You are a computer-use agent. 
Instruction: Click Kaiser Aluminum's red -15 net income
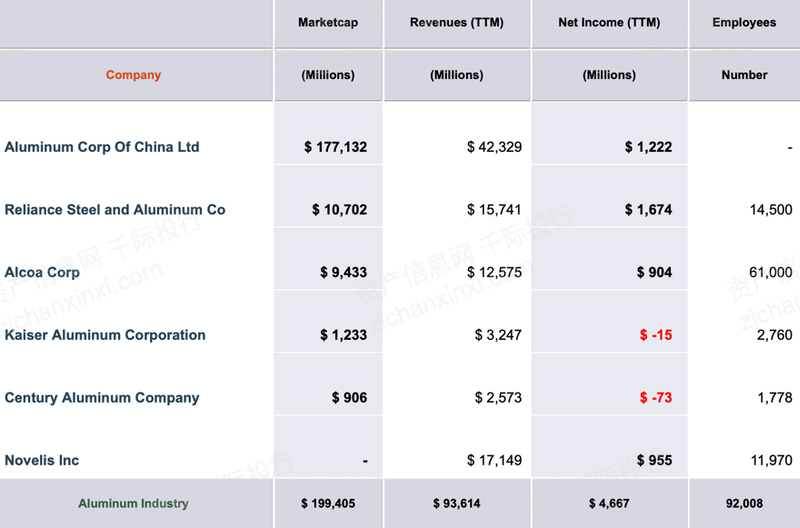[x=656, y=335]
